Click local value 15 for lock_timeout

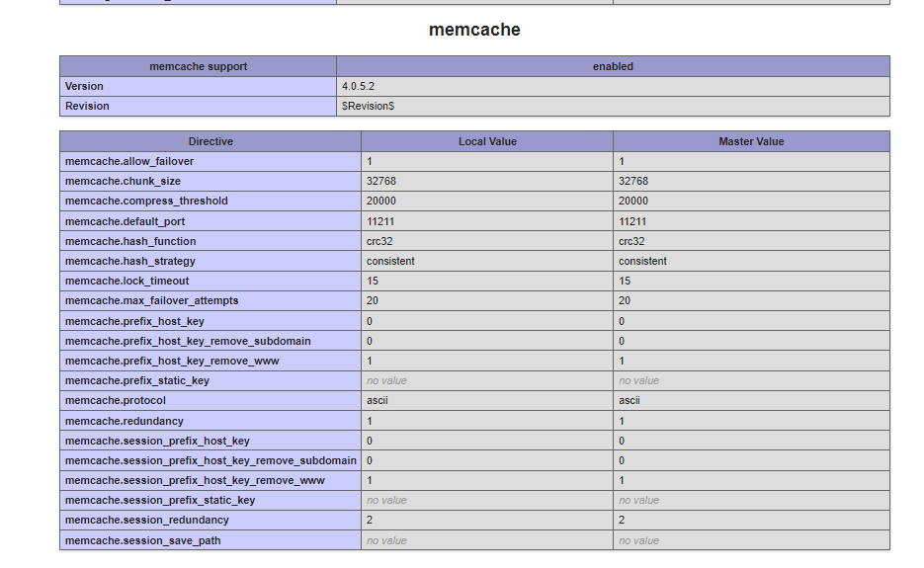pos(373,282)
